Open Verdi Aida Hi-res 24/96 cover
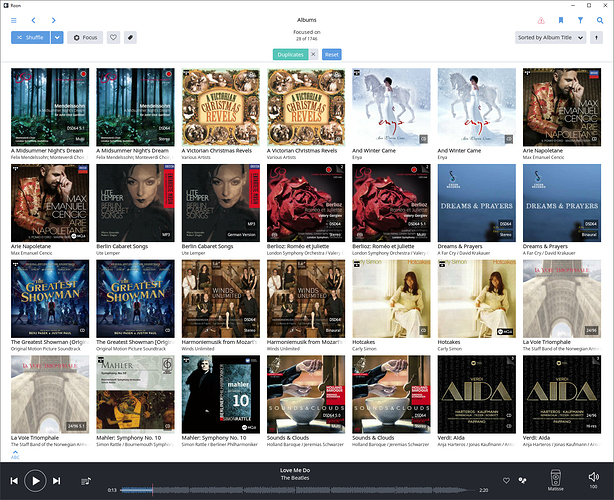Viewport: 614px width, 500px height. [x=562, y=394]
